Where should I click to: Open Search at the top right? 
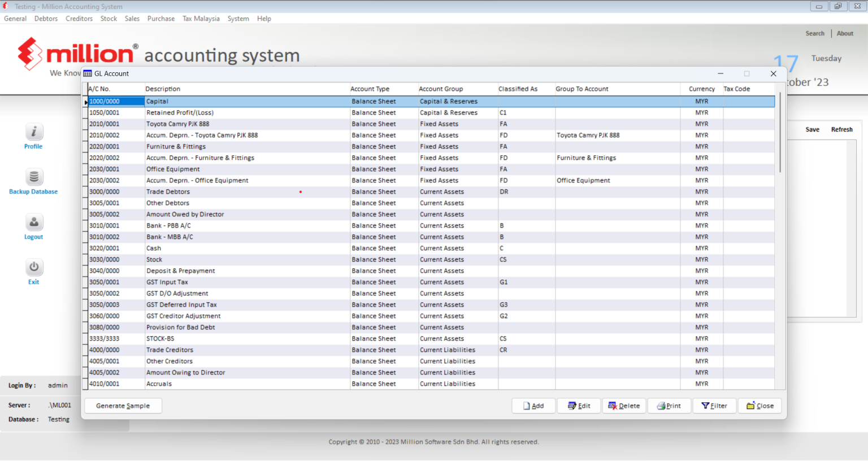[x=815, y=33]
